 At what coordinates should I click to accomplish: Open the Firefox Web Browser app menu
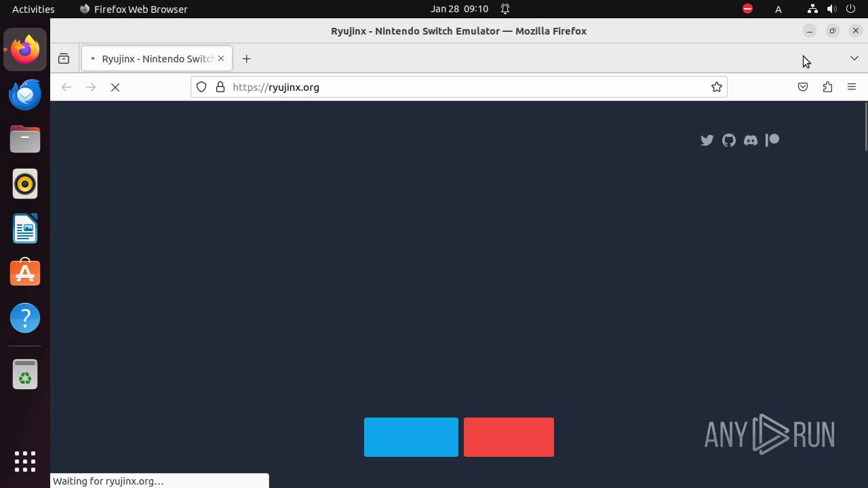tap(134, 9)
